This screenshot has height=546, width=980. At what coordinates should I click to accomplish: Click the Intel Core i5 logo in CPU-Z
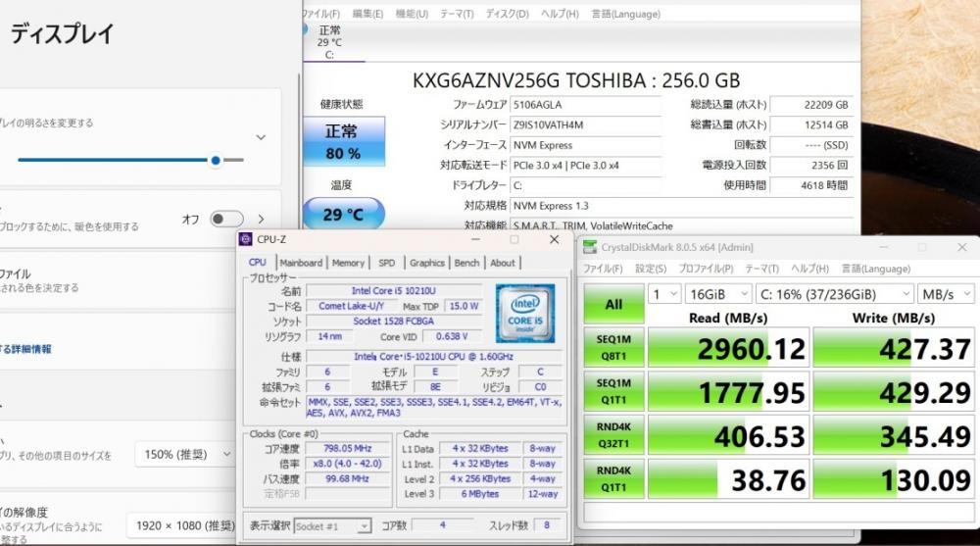pyautogui.click(x=525, y=314)
